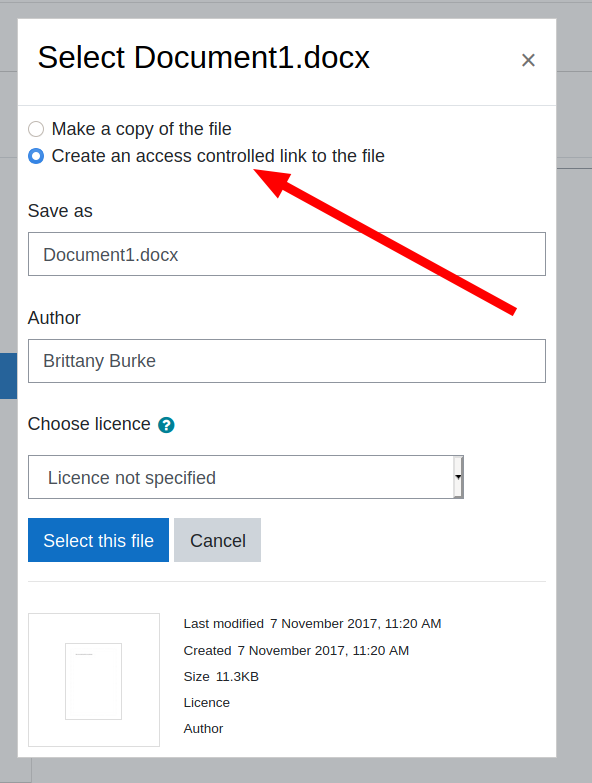Click the Select this file button
This screenshot has height=783, width=592.
[x=98, y=540]
